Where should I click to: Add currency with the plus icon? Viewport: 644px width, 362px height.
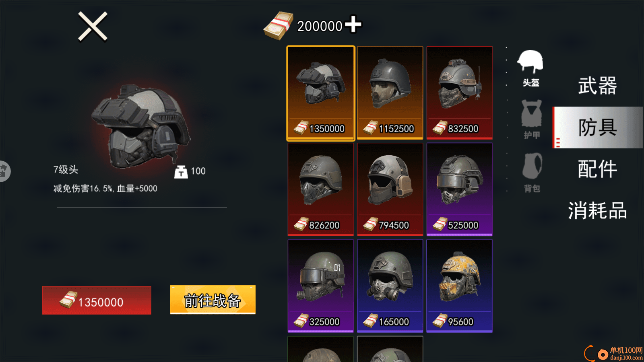[x=353, y=24]
